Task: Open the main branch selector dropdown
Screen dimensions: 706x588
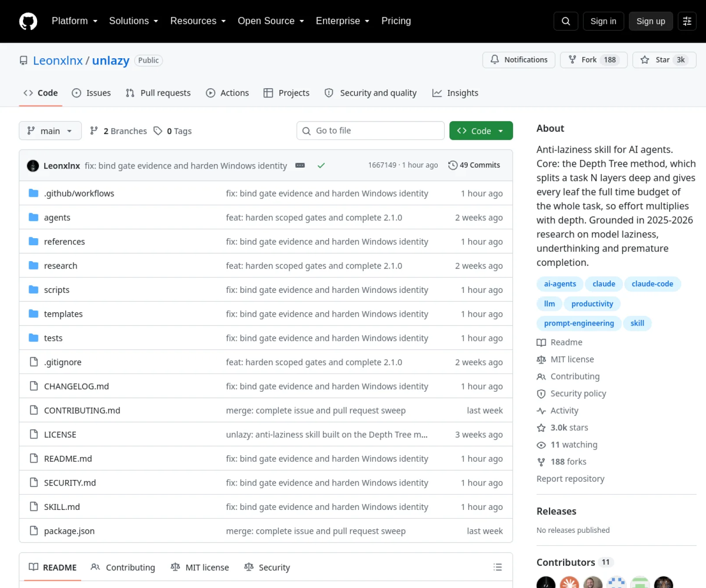Action: click(x=50, y=131)
